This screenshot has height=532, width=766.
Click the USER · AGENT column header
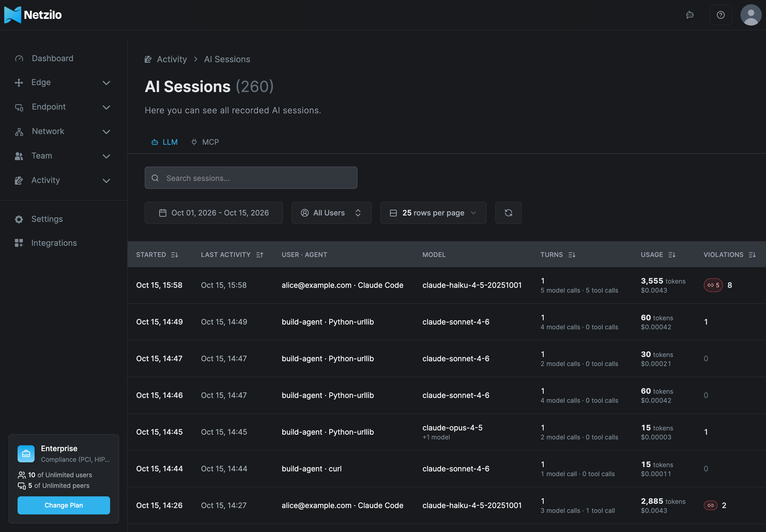point(304,255)
